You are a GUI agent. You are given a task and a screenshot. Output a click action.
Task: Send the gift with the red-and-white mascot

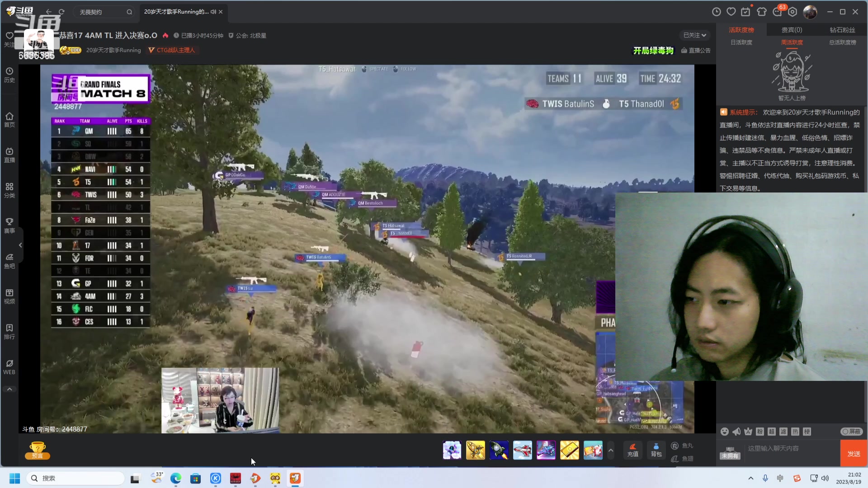(x=593, y=450)
